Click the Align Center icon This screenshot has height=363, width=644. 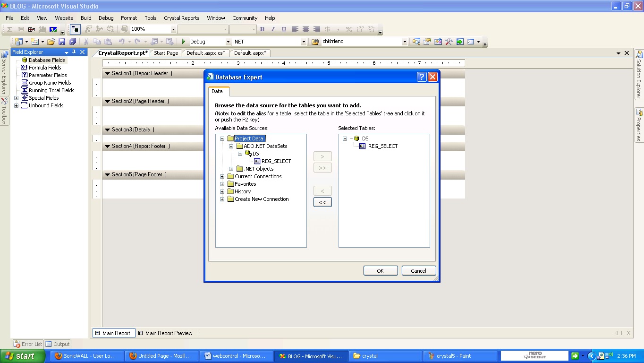(x=306, y=29)
